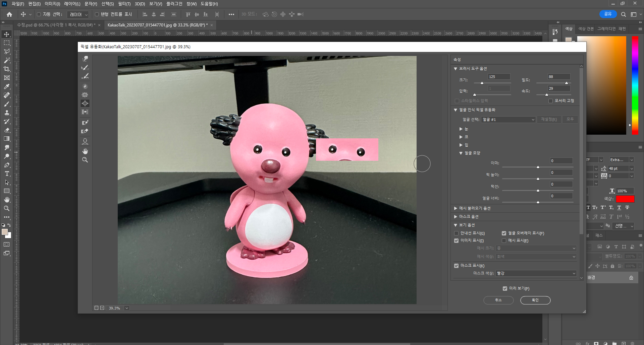Enable 자동 선택 checkbox in options bar
Screen dimensions: 644x345
[39, 14]
